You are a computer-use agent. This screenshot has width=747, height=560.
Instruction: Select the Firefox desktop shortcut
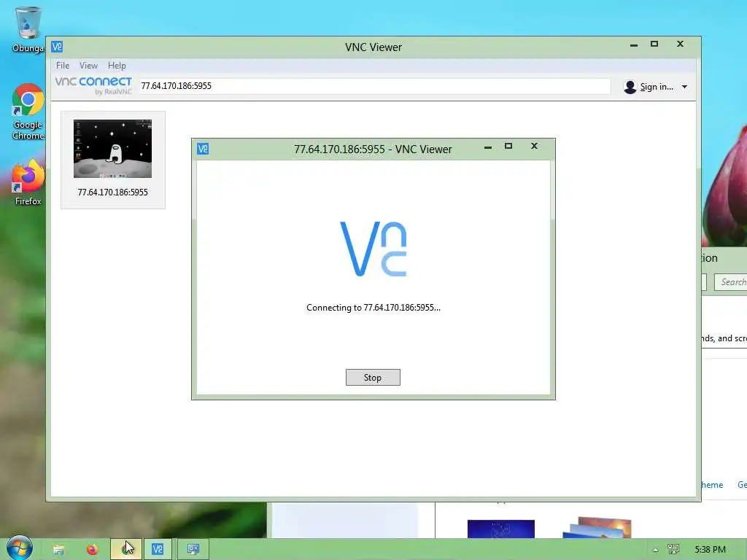point(28,183)
